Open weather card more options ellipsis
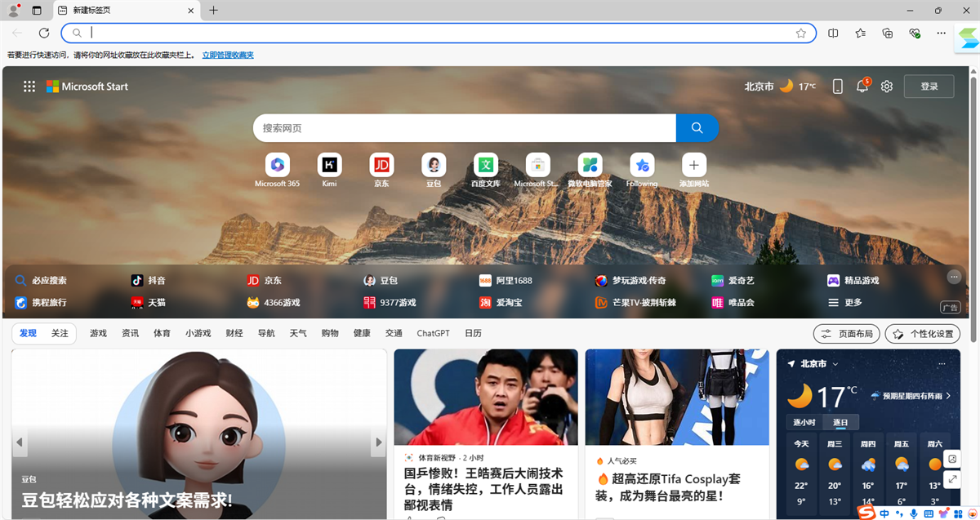This screenshot has height=520, width=980. click(942, 363)
